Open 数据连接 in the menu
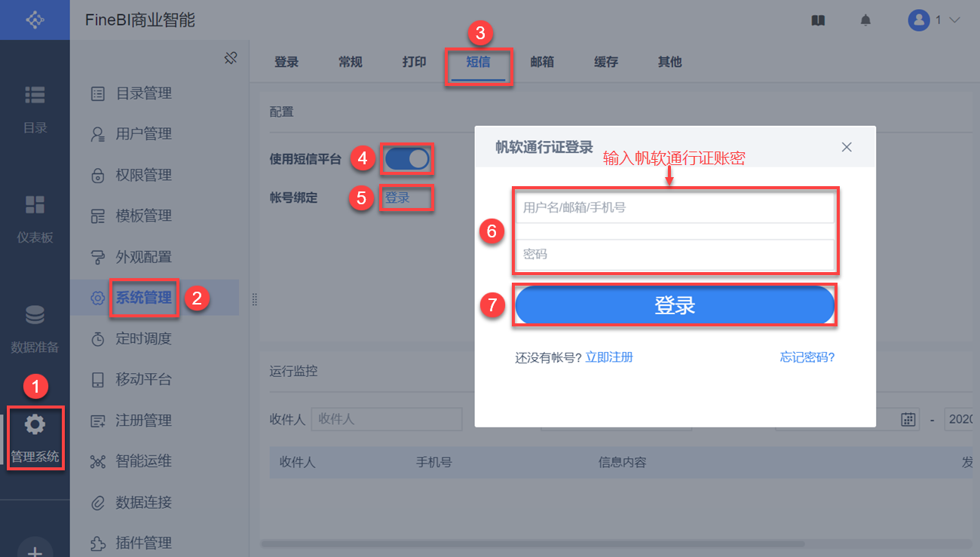 [144, 502]
